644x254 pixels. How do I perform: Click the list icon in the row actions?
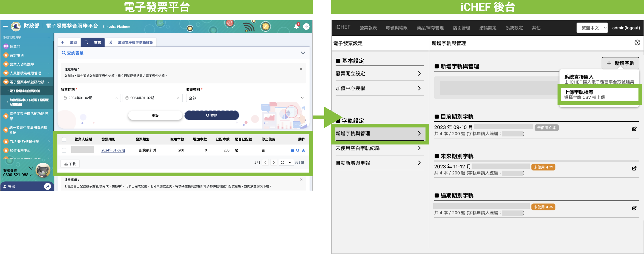click(292, 150)
